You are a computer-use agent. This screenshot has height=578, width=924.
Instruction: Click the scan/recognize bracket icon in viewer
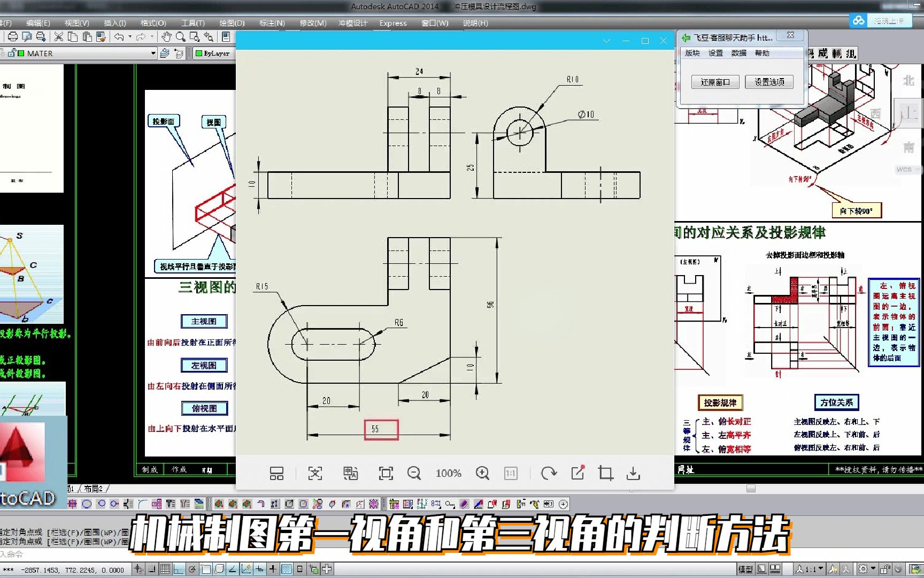click(315, 473)
